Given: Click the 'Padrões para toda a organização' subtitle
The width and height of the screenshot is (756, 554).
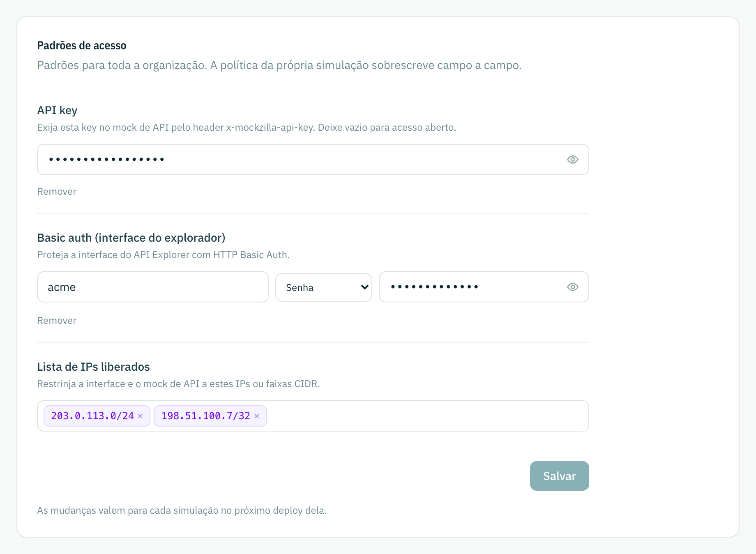Looking at the screenshot, I should (x=279, y=65).
